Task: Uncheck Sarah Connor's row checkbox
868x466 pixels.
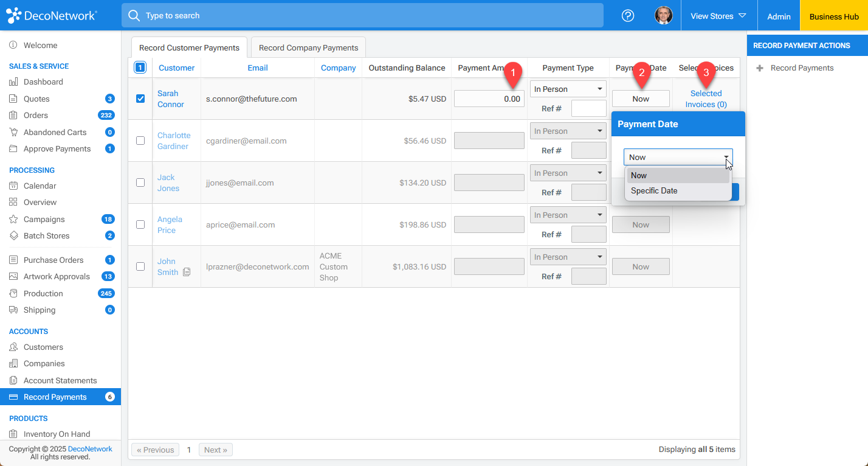Action: [140, 99]
